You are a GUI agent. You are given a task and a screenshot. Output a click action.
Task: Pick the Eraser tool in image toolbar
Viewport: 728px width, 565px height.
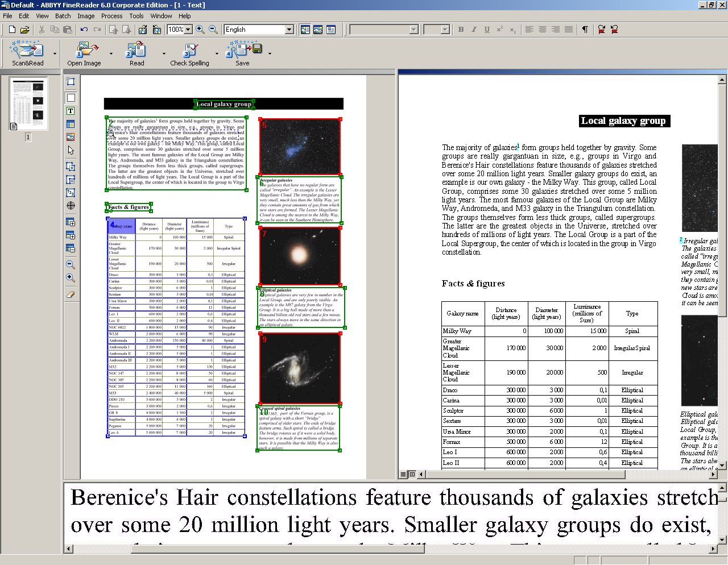tap(71, 294)
